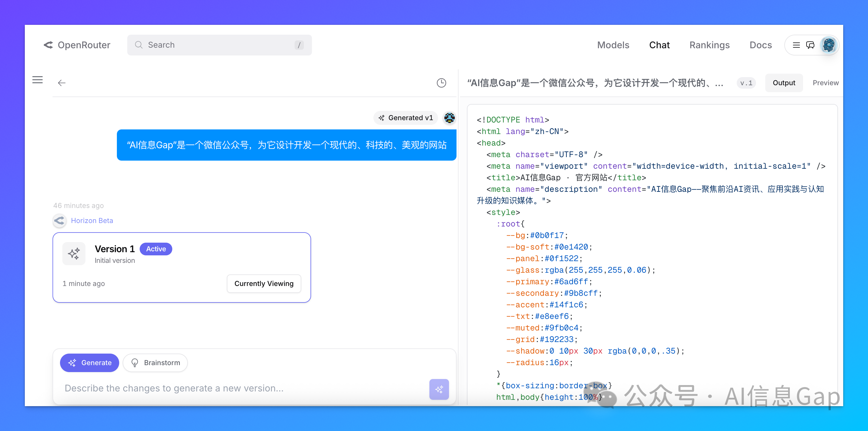The image size is (868, 431).
Task: Click the profile avatar in the header
Action: [x=828, y=45]
